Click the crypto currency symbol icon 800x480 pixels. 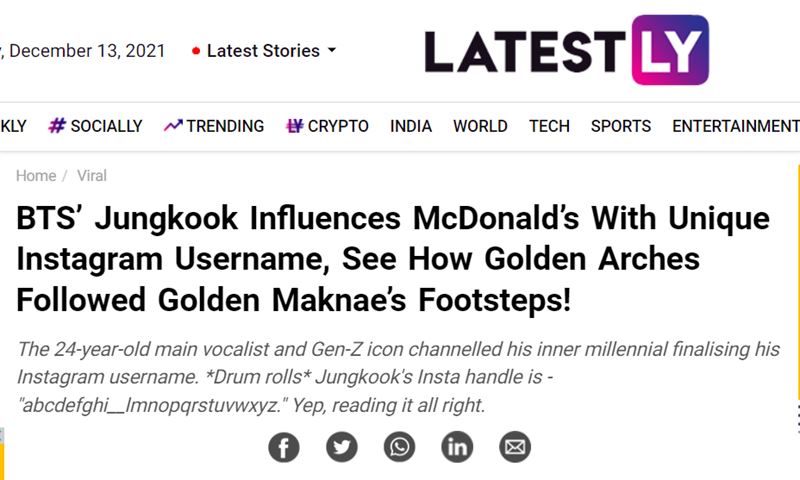(294, 126)
